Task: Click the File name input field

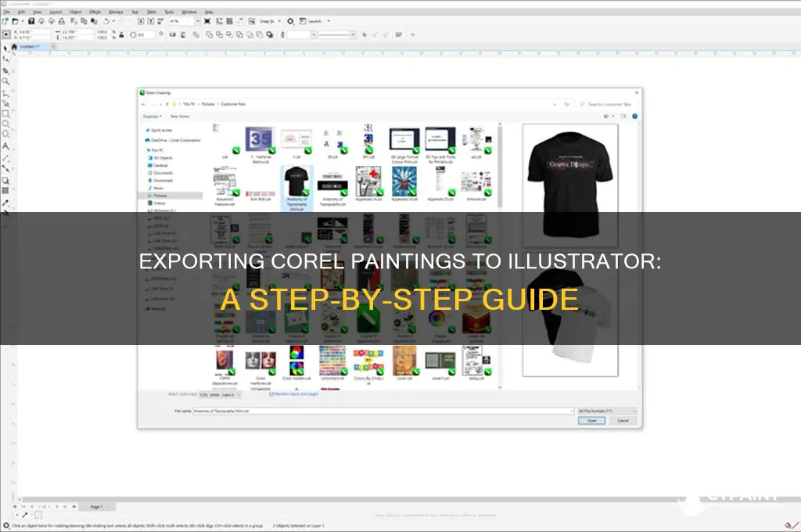Action: pyautogui.click(x=383, y=411)
